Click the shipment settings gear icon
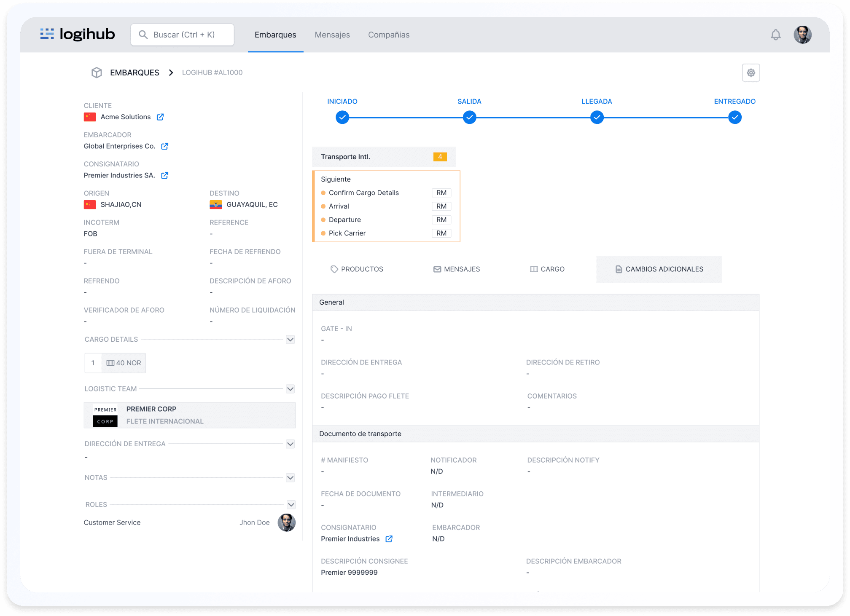 coord(750,73)
